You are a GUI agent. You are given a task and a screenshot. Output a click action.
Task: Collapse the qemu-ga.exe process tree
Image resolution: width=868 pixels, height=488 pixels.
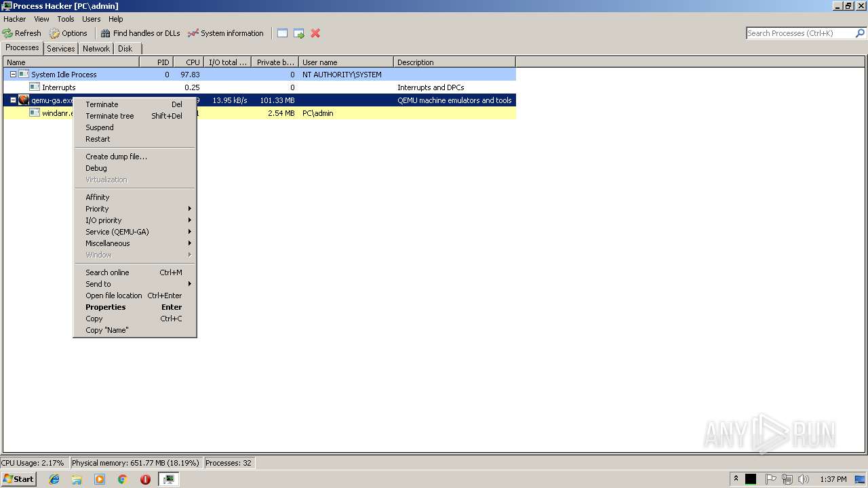(13, 100)
